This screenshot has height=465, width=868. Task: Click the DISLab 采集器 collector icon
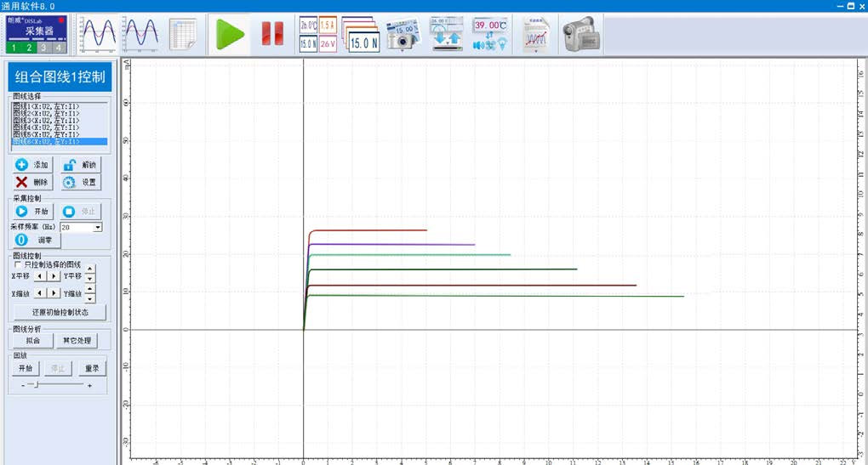[37, 34]
